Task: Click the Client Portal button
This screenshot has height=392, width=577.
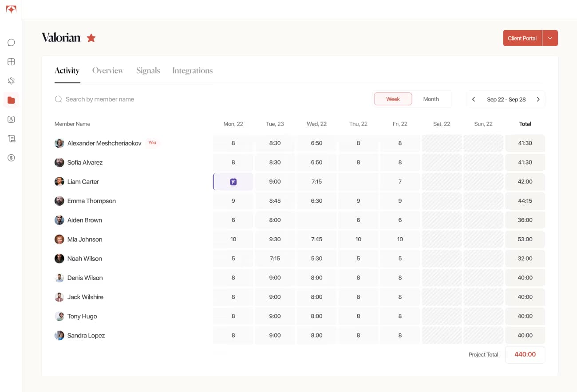Action: [522, 38]
